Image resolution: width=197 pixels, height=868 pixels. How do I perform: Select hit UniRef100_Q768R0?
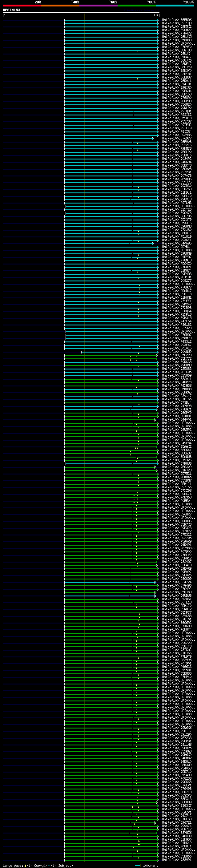(x=177, y=98)
